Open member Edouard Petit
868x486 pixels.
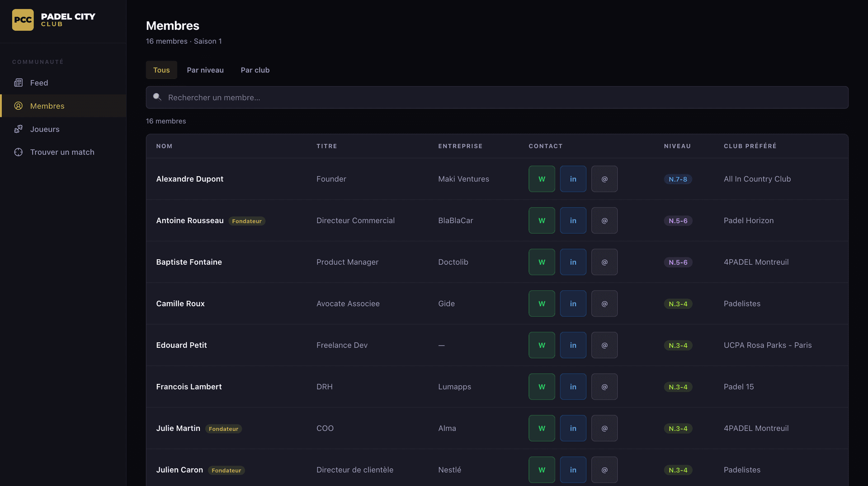[x=181, y=345]
